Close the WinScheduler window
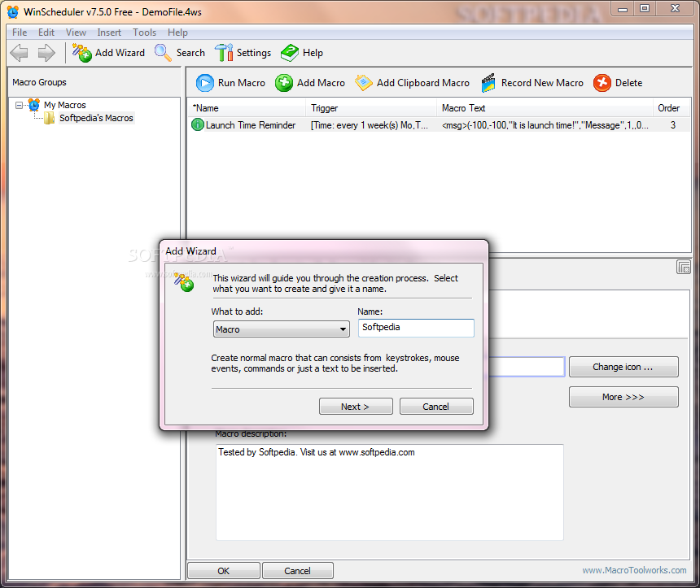The width and height of the screenshot is (700, 588). 675,9
